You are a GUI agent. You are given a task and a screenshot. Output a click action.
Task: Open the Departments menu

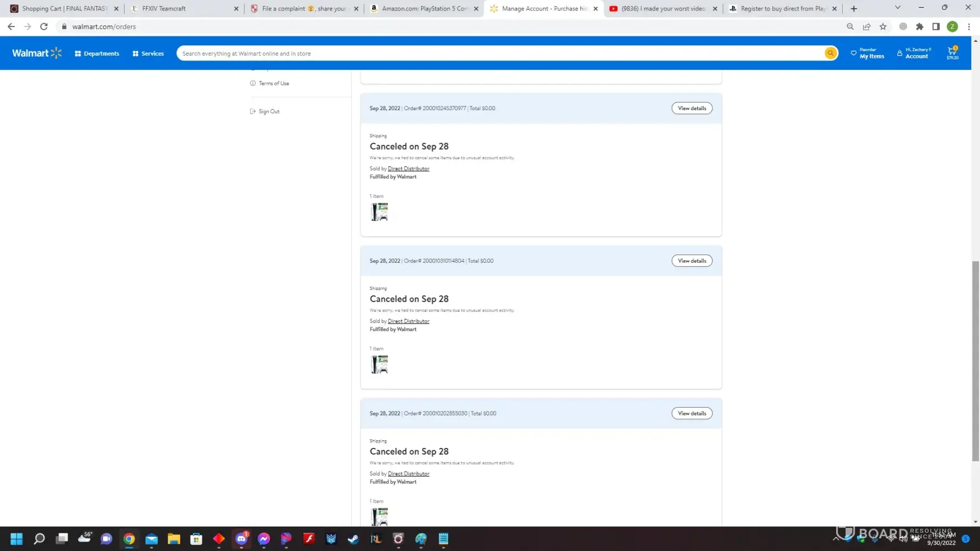[x=97, y=53]
